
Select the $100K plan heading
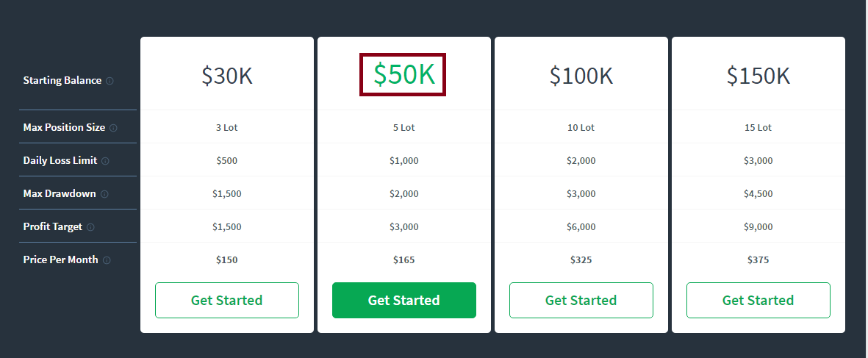point(581,75)
